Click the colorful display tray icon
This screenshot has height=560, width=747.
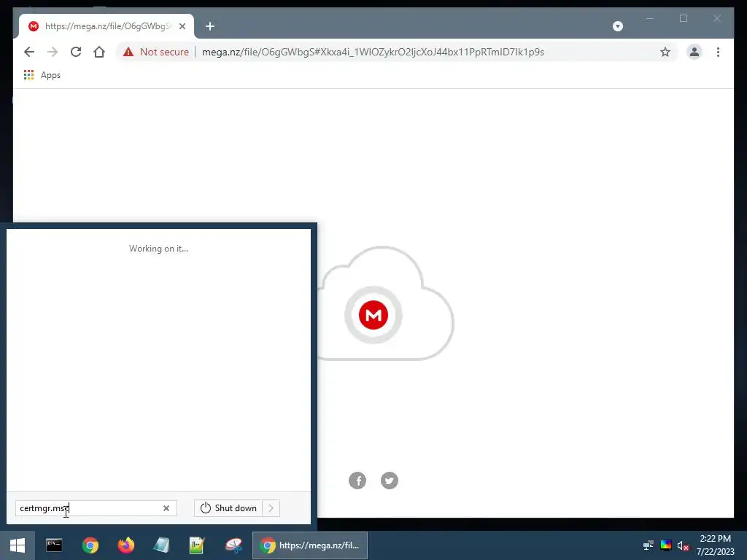[x=666, y=545]
